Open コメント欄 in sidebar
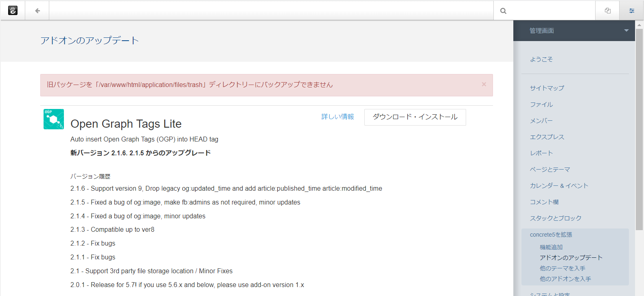Screen dimensions: 644x296 (x=544, y=202)
